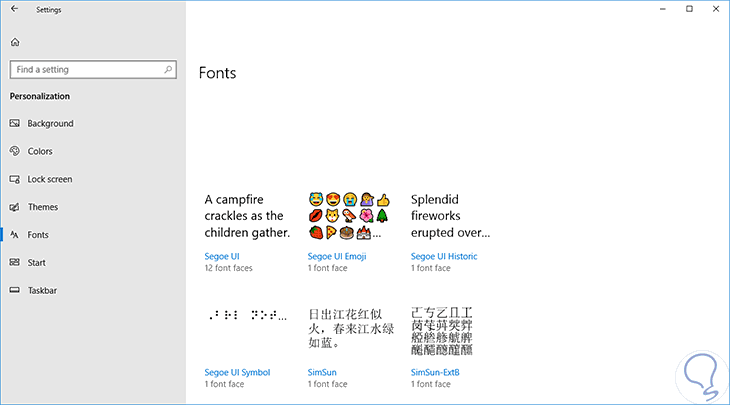Maximize the Settings window
730x405 pixels.
pyautogui.click(x=689, y=9)
